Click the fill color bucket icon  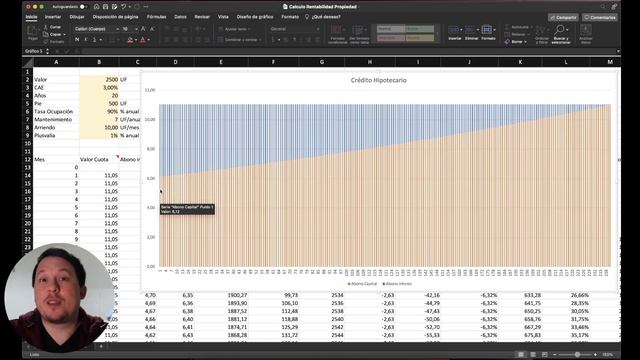coord(130,40)
